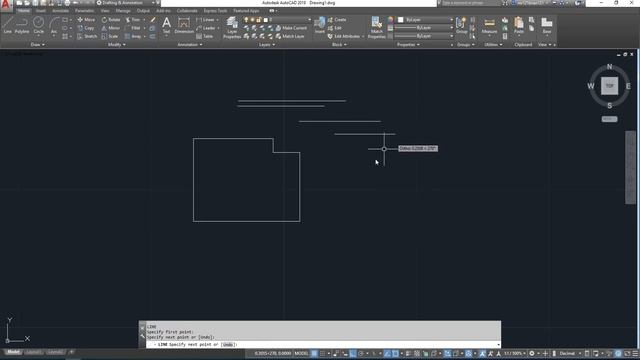640x360 pixels.
Task: Click the Create block tool
Action: 337,20
